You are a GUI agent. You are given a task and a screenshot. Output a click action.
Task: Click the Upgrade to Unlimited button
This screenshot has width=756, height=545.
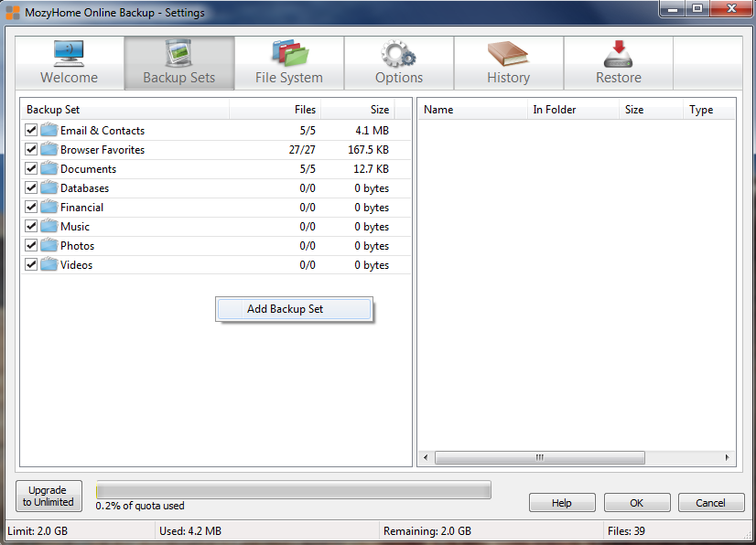pyautogui.click(x=49, y=496)
